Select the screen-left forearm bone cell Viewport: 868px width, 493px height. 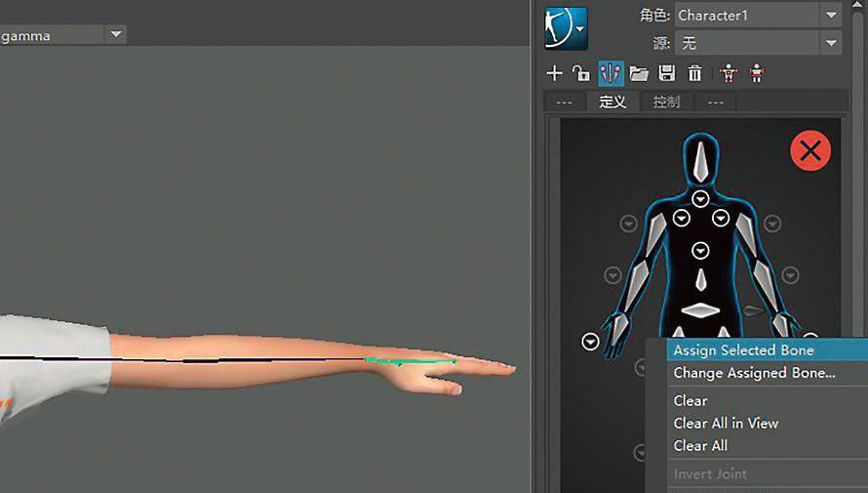pyautogui.click(x=638, y=284)
